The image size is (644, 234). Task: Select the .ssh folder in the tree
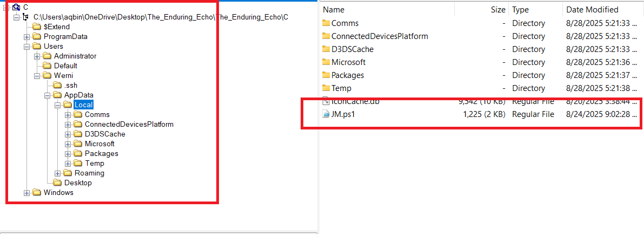click(71, 85)
